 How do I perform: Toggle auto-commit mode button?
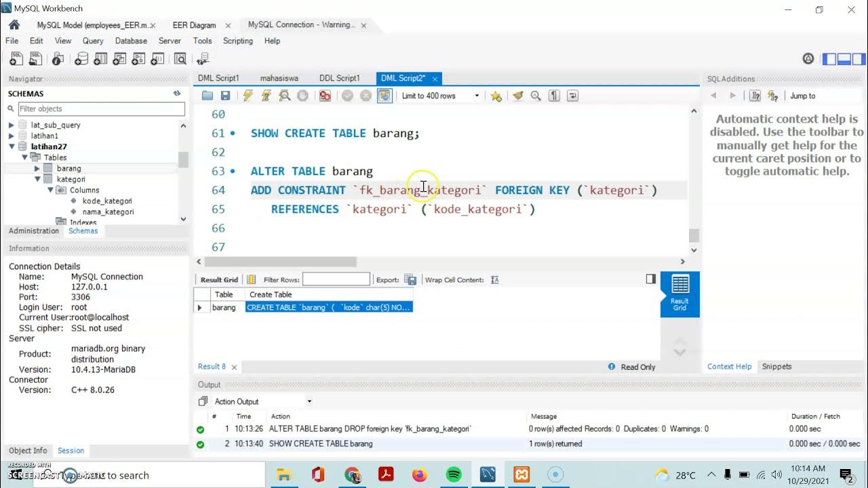click(384, 96)
